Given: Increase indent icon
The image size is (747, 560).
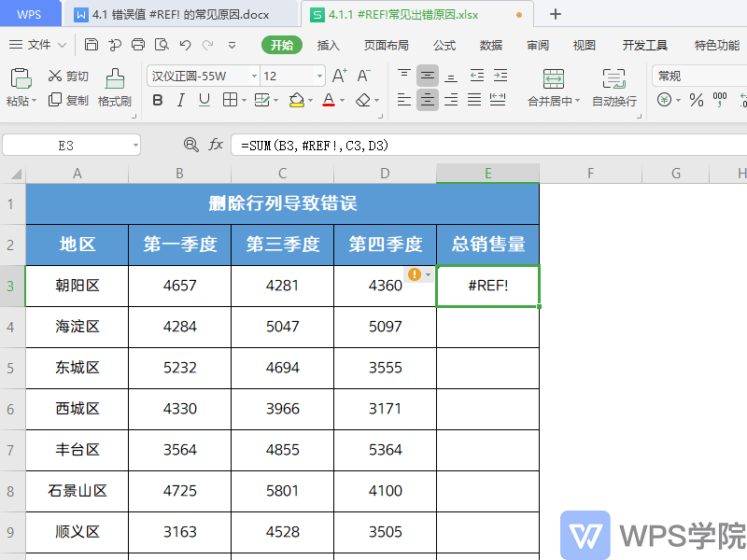Looking at the screenshot, I should (500, 76).
